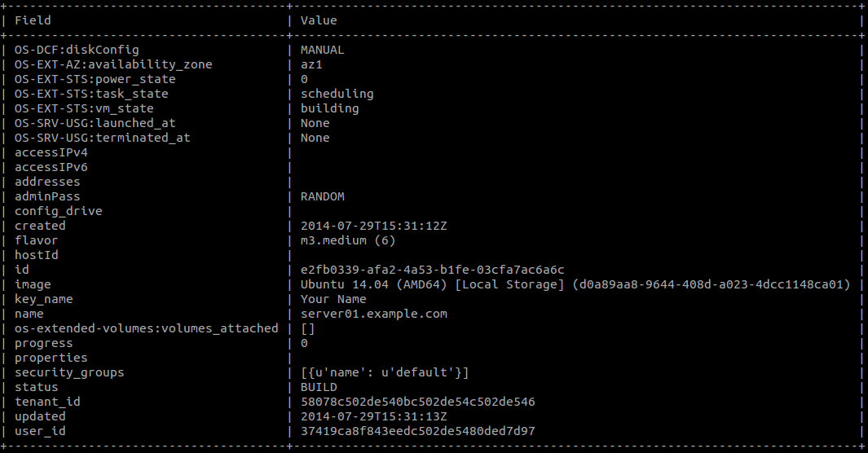Select the task_state value scheduling

pos(337,94)
